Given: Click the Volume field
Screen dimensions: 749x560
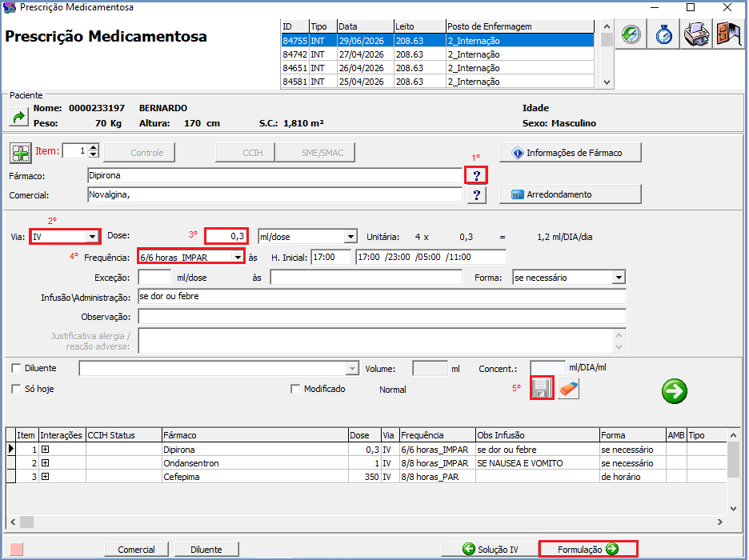Looking at the screenshot, I should pyautogui.click(x=430, y=369).
